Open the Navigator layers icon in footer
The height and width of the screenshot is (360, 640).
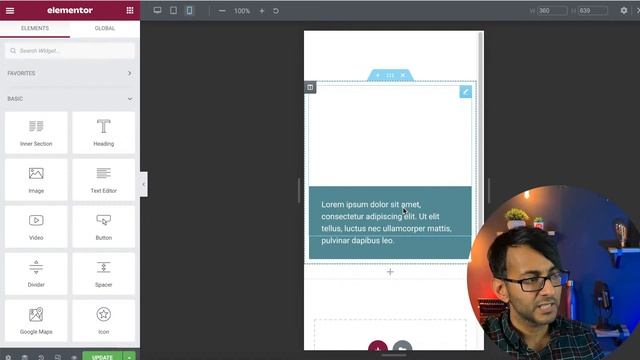24,357
